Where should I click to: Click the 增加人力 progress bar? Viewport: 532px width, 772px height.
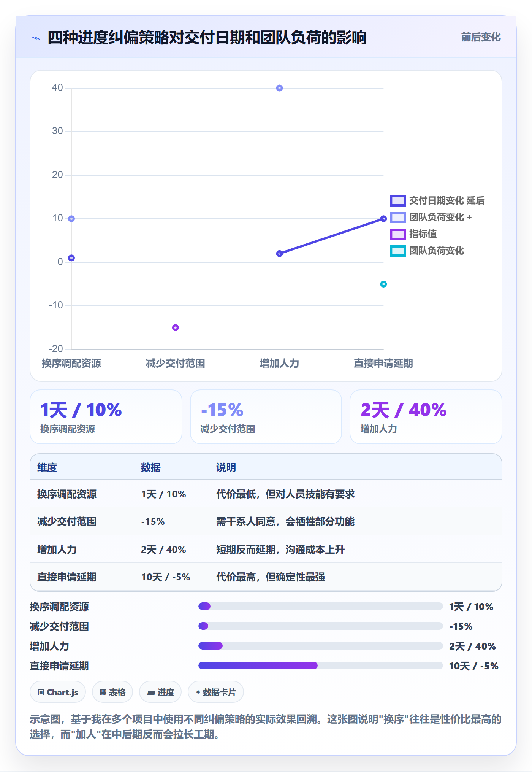coord(320,646)
